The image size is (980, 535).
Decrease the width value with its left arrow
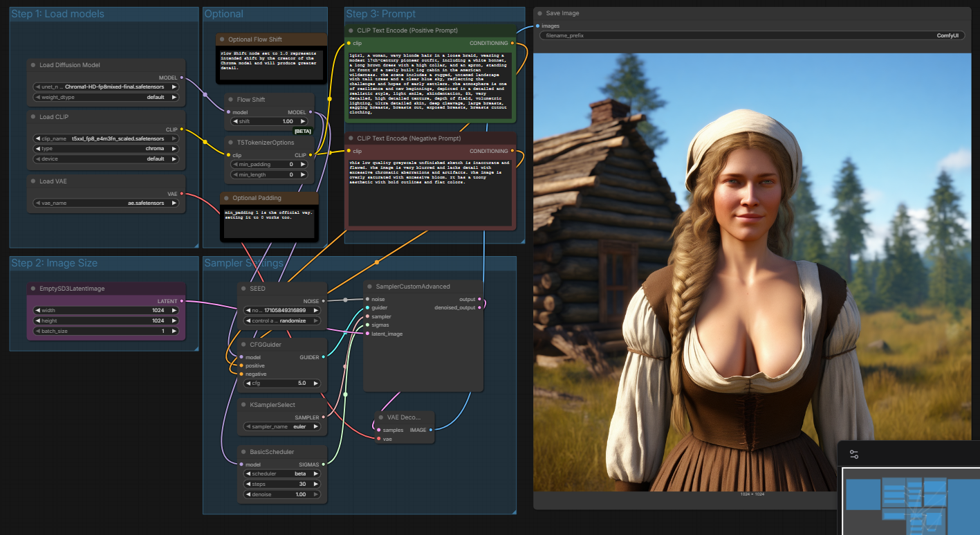37,311
